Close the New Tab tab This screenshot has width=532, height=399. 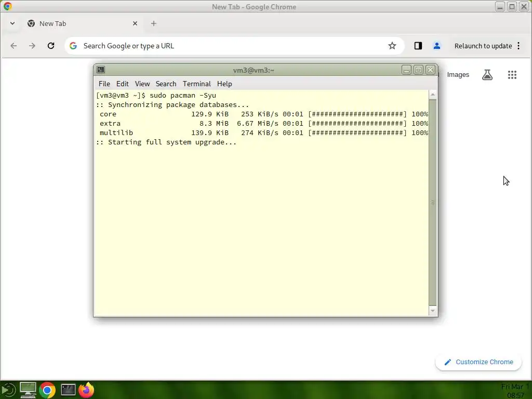(135, 23)
